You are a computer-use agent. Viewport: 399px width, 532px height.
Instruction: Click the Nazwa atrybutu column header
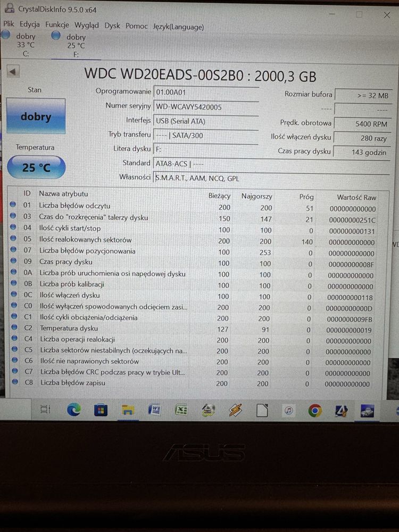(63, 194)
